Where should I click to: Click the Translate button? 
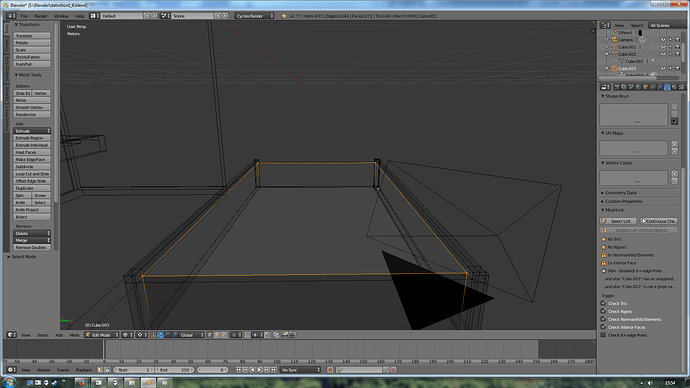(x=32, y=36)
